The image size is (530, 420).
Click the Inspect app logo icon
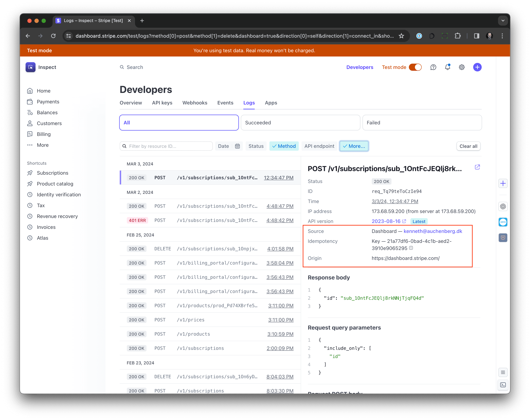coord(31,67)
